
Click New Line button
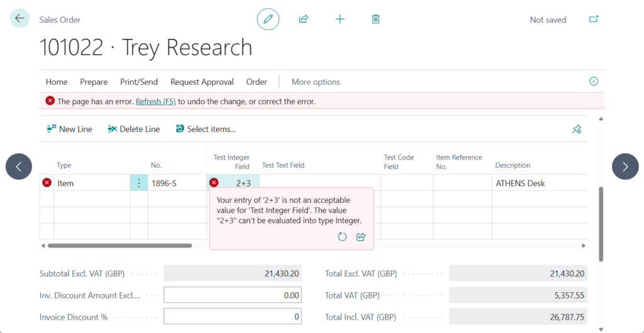click(x=70, y=129)
